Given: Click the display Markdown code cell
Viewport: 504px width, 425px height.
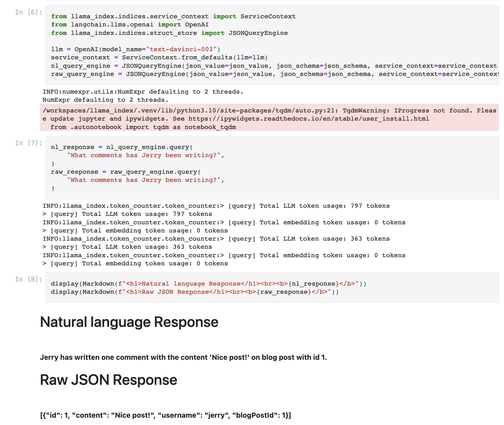Looking at the screenshot, I should pyautogui.click(x=197, y=288).
